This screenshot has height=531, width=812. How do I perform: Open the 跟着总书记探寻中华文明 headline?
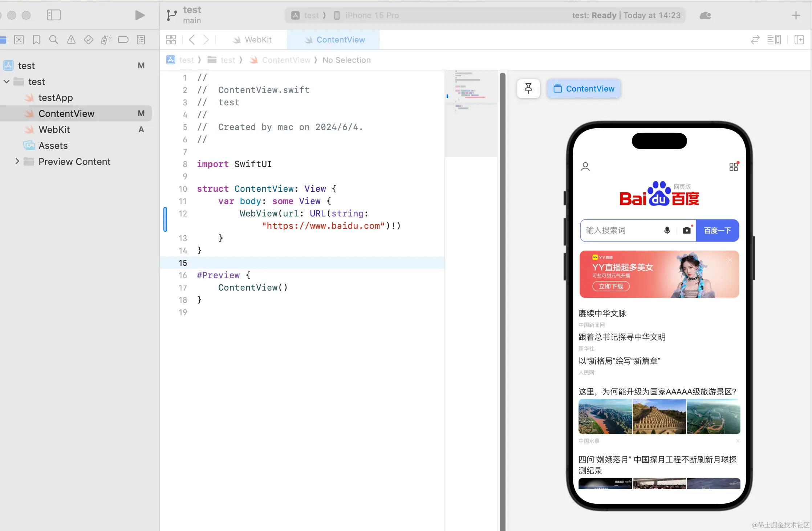point(622,337)
